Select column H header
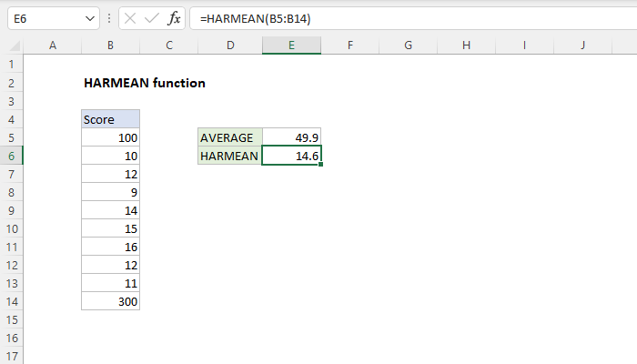The width and height of the screenshot is (637, 364). pyautogui.click(x=466, y=45)
